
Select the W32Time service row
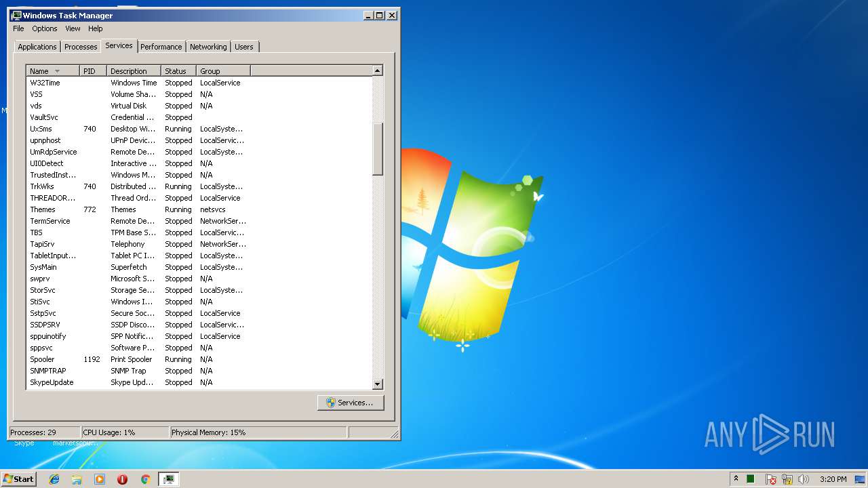[199, 83]
